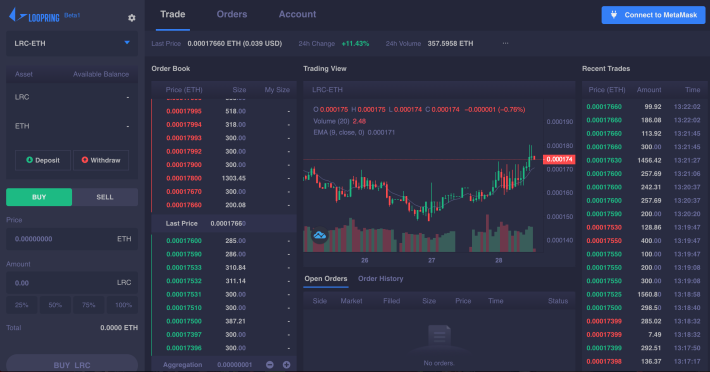The width and height of the screenshot is (710, 372).
Task: Open settings via gear icon
Action: click(132, 18)
